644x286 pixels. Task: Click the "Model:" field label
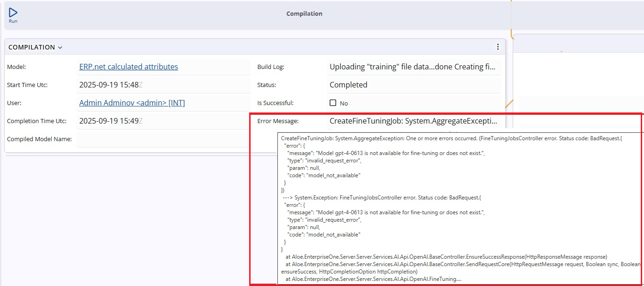click(17, 67)
